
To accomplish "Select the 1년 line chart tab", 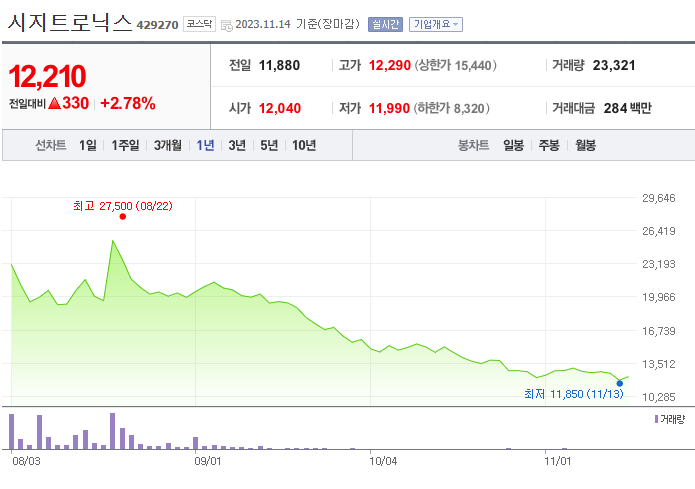I will 205,145.
